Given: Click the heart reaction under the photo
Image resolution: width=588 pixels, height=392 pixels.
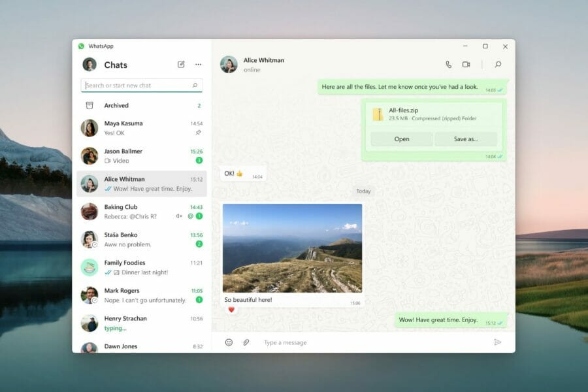Looking at the screenshot, I should (231, 310).
